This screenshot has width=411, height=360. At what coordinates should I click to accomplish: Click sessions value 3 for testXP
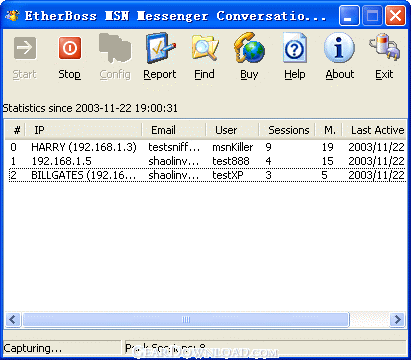click(x=269, y=175)
